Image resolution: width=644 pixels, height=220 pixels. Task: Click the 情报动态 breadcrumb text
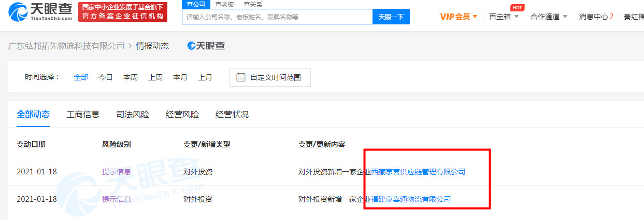click(152, 46)
